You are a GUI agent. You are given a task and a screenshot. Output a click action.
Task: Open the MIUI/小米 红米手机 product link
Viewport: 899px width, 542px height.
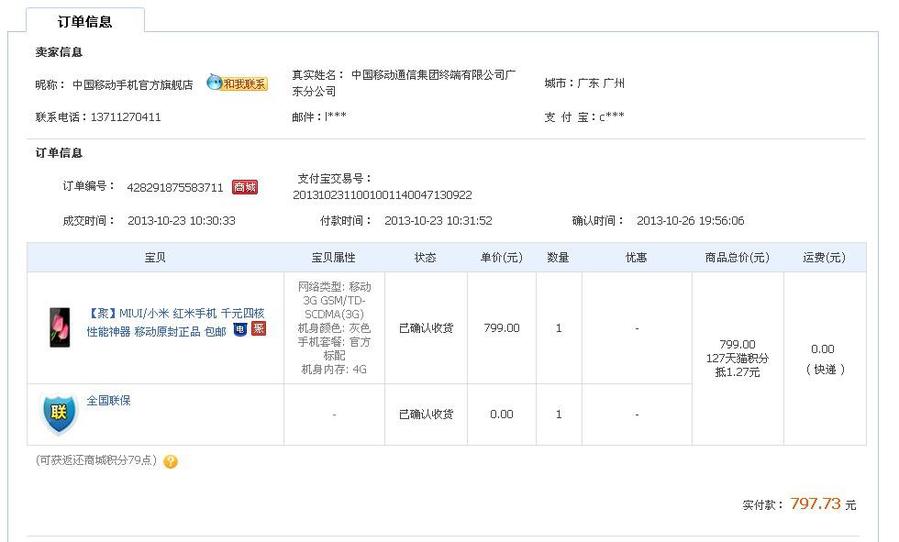175,322
